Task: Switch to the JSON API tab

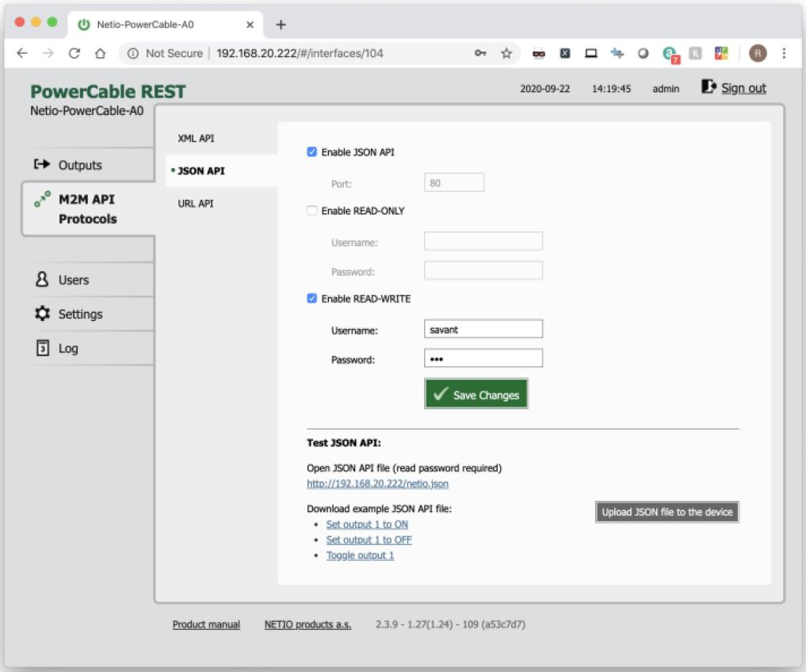Action: click(x=201, y=170)
